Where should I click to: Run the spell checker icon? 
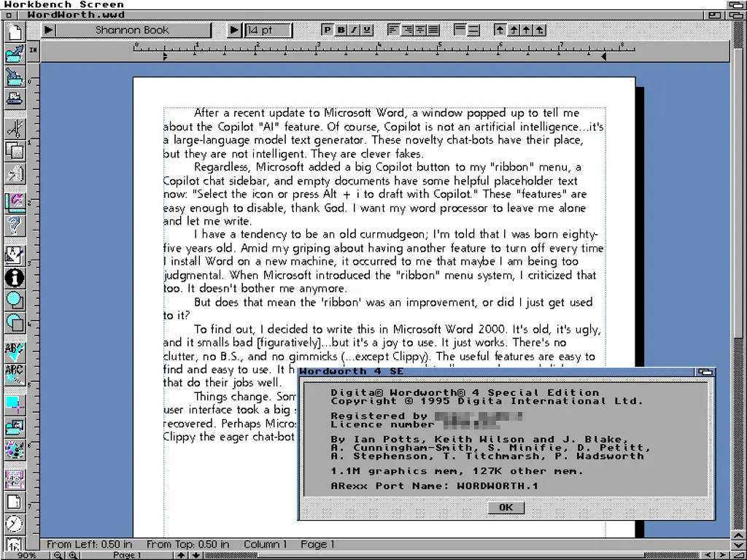pyautogui.click(x=14, y=351)
